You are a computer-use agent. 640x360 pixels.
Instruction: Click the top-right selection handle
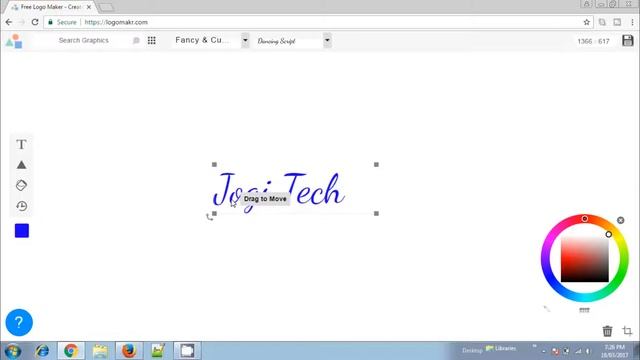[376, 164]
